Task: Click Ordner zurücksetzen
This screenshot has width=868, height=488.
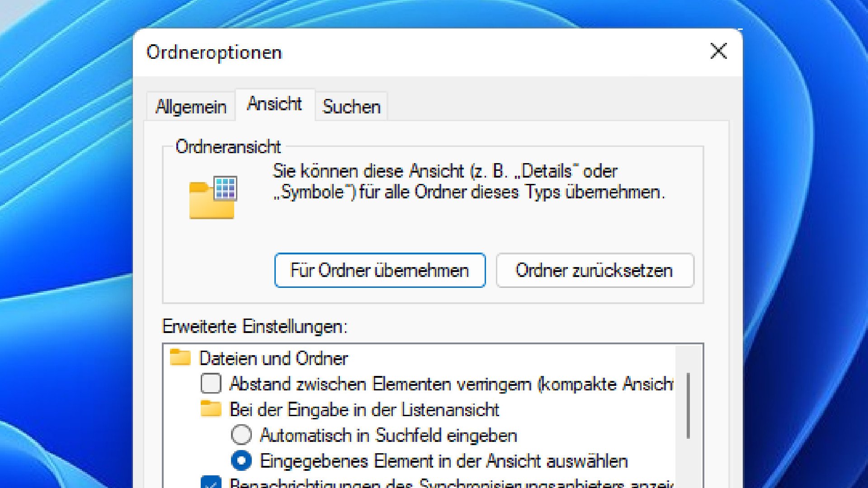Action: 594,270
